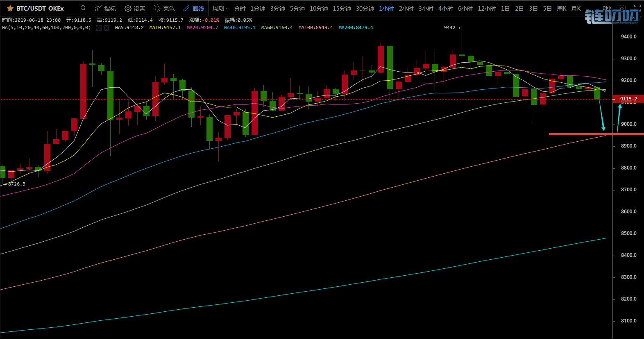Image resolution: width=644 pixels, height=340 pixels.
Task: Toggle the favorite star for BTC/USDT
Action: click(x=10, y=8)
